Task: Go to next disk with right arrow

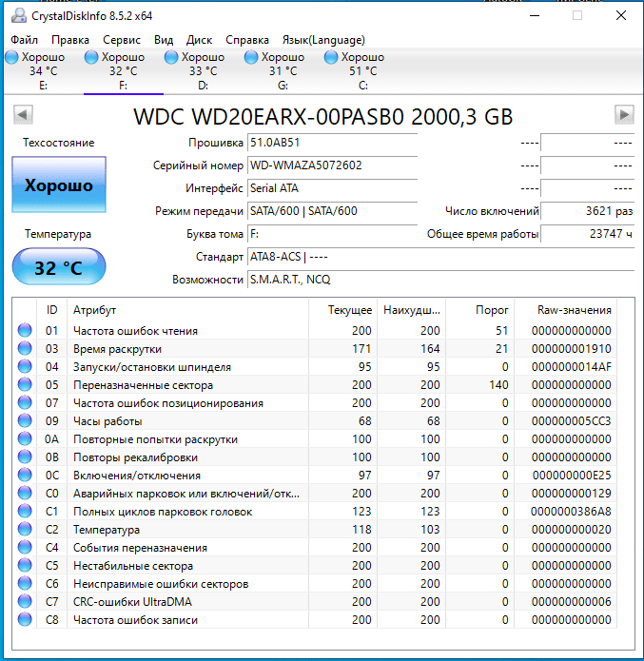Action: [624, 114]
